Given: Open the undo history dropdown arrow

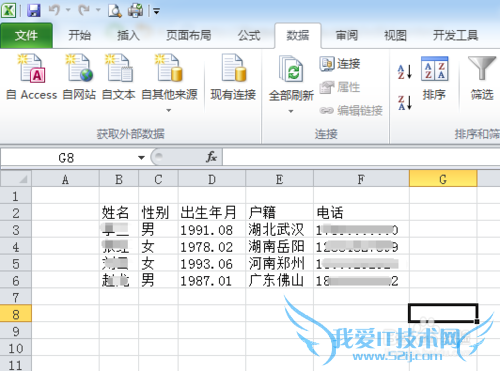Looking at the screenshot, I should [68, 10].
